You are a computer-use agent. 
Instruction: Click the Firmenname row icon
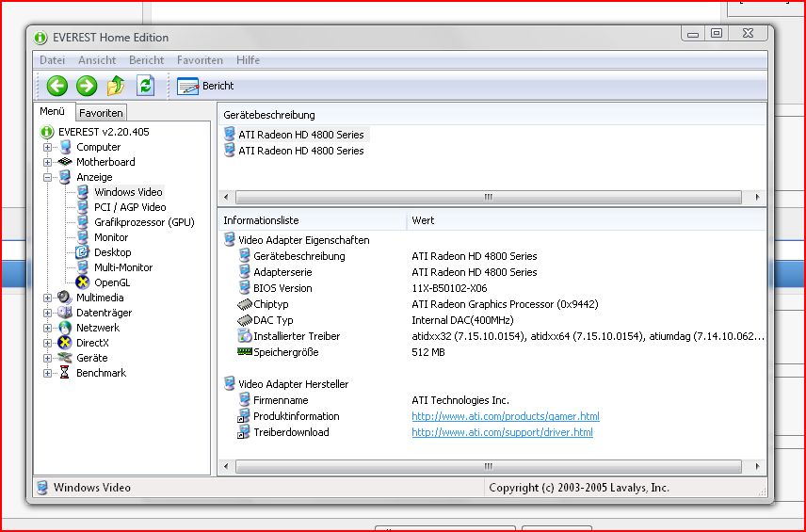point(245,400)
